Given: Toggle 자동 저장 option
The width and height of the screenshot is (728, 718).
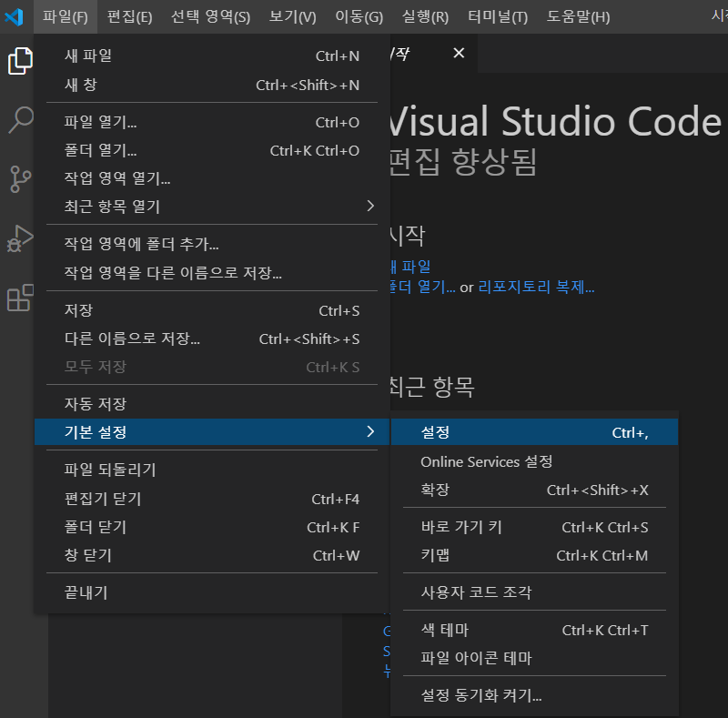Looking at the screenshot, I should pyautogui.click(x=212, y=404).
